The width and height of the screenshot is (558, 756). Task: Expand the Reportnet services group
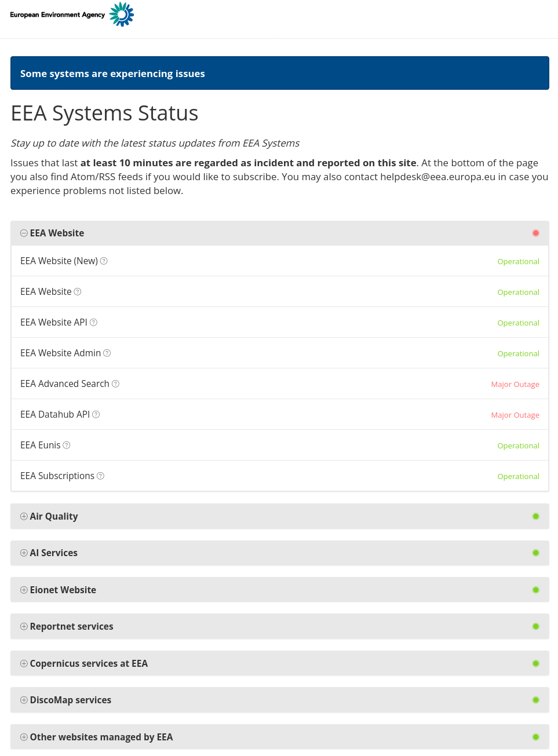pyautogui.click(x=24, y=627)
